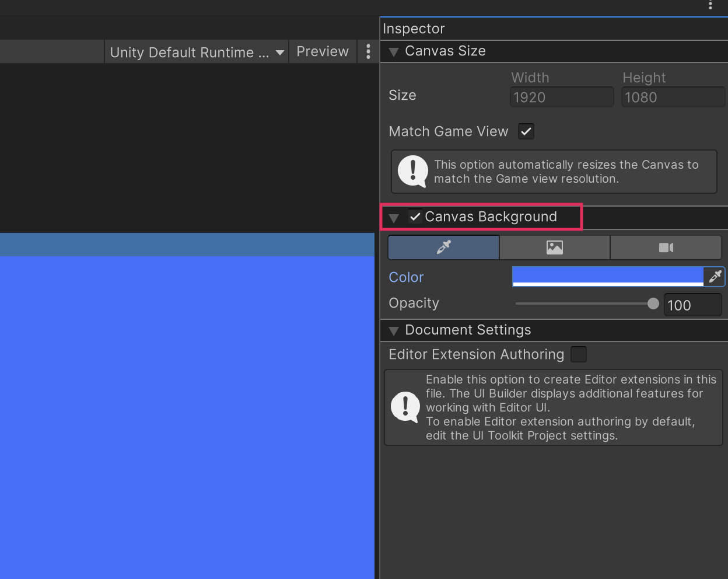Viewport: 728px width, 579px height.
Task: Open the top-right window kebab menu
Action: pyautogui.click(x=710, y=5)
